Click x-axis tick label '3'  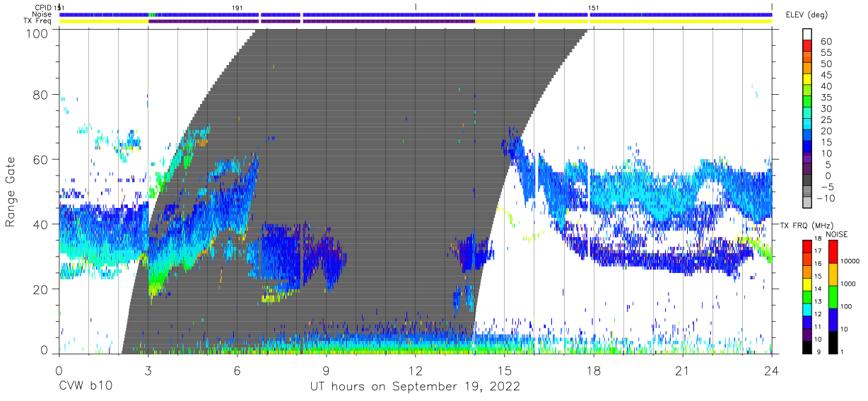148,369
